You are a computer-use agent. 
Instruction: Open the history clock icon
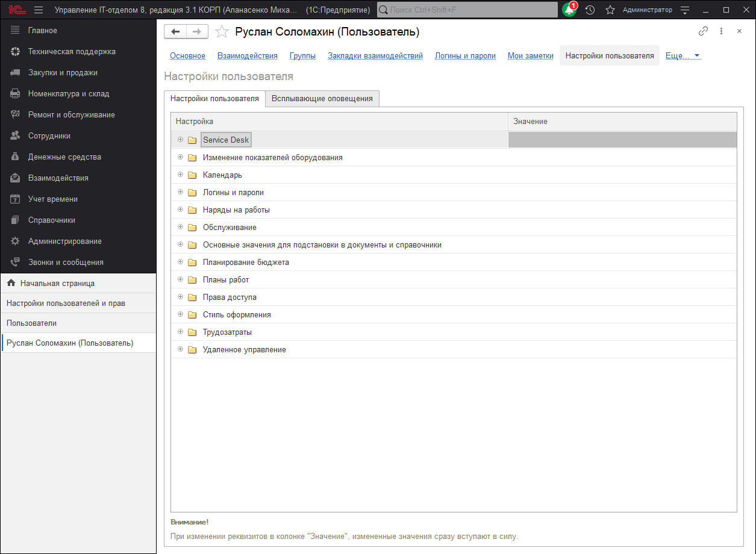[590, 10]
